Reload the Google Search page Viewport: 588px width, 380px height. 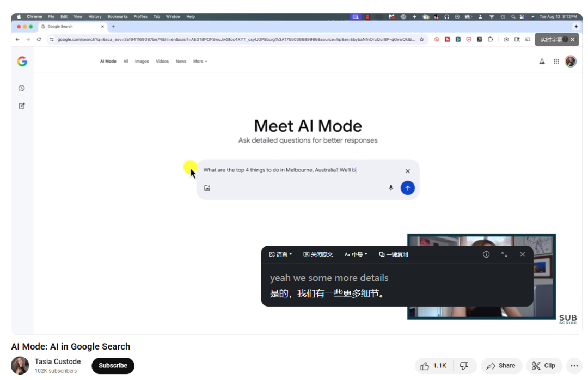pos(39,39)
